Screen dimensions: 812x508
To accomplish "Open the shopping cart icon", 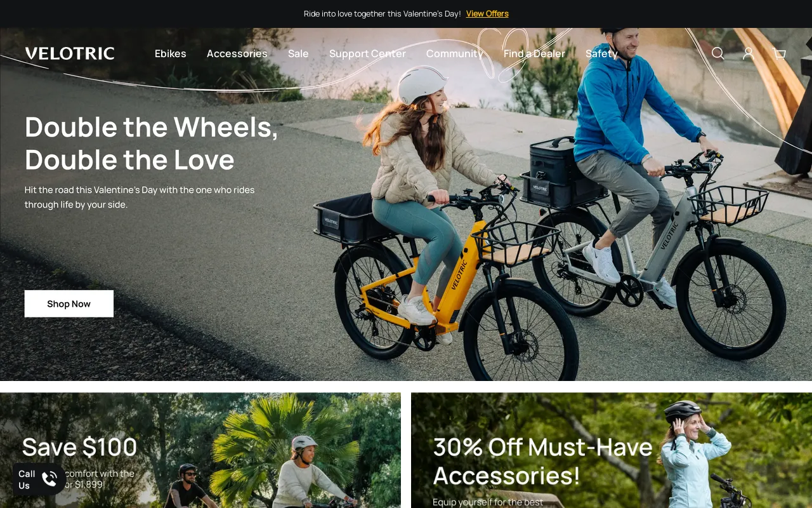I will click(780, 53).
